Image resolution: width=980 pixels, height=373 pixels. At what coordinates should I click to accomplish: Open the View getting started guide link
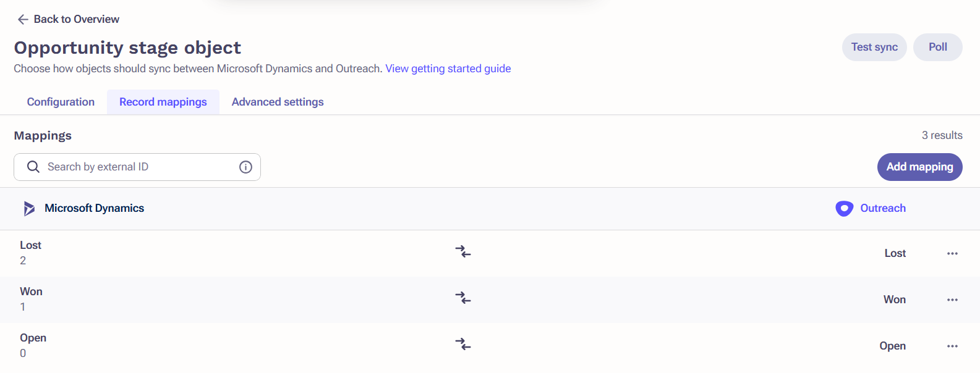pos(448,69)
